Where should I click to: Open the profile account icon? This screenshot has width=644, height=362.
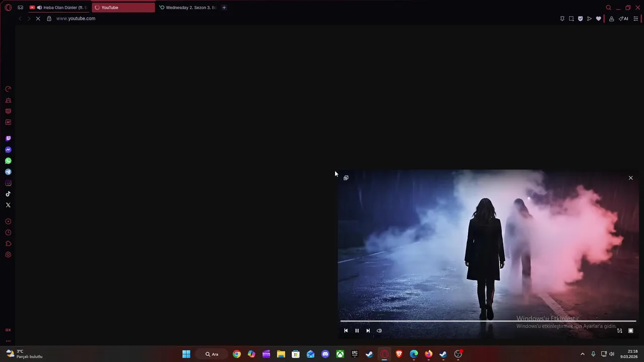pos(611,19)
